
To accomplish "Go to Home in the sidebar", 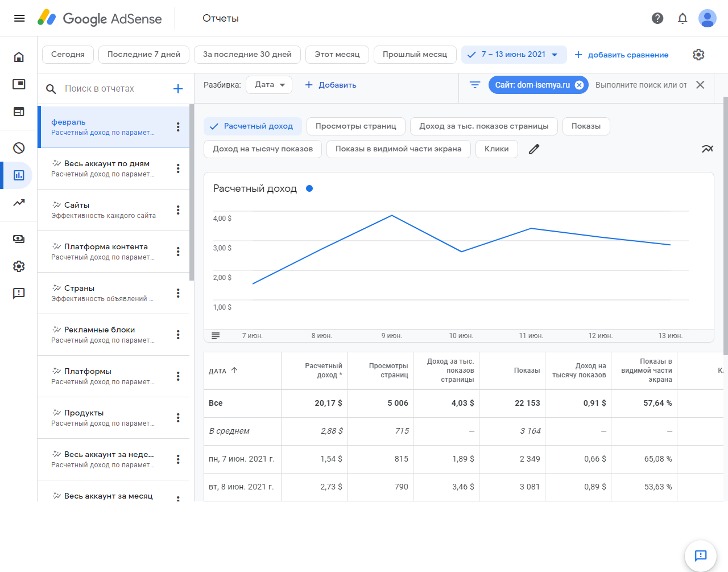I will click(19, 57).
